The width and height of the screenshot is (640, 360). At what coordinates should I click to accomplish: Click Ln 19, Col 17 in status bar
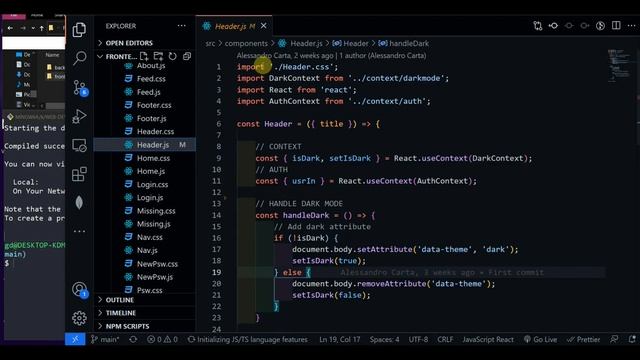coord(340,339)
